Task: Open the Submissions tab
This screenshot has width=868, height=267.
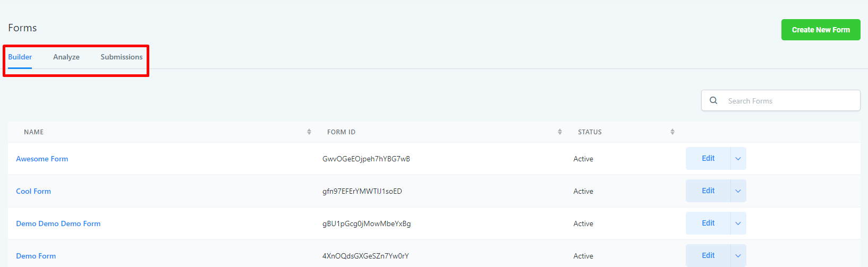Action: 122,57
